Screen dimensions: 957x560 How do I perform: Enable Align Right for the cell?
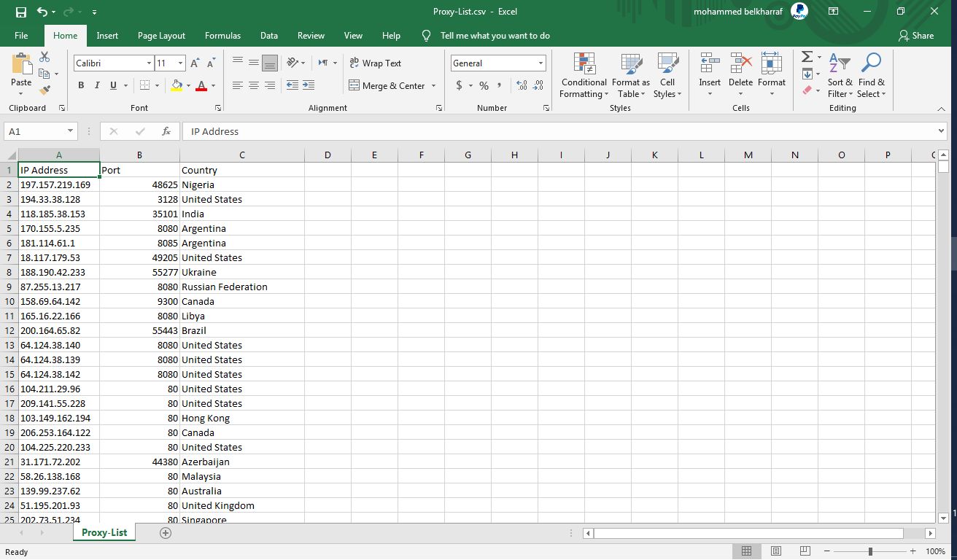(270, 85)
